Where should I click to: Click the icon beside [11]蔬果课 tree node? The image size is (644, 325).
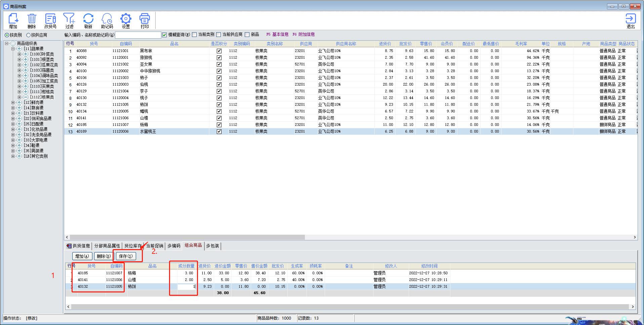pyautogui.click(x=19, y=49)
